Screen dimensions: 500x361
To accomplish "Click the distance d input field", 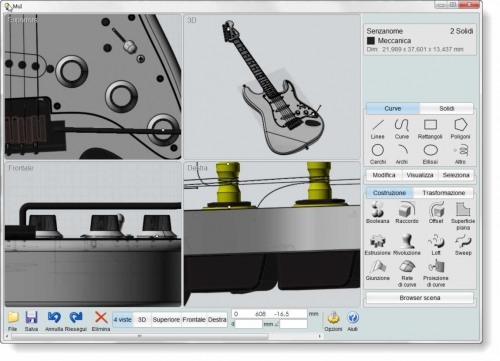I will click(x=249, y=324).
